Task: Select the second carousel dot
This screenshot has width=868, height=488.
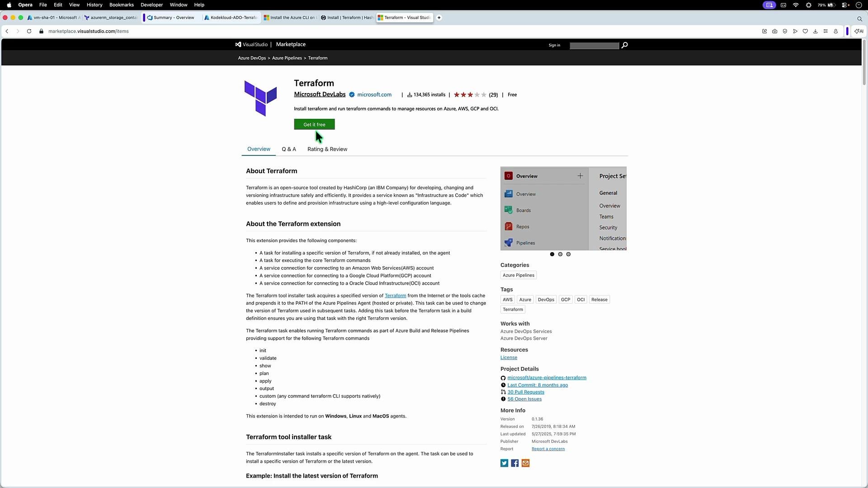Action: click(560, 254)
